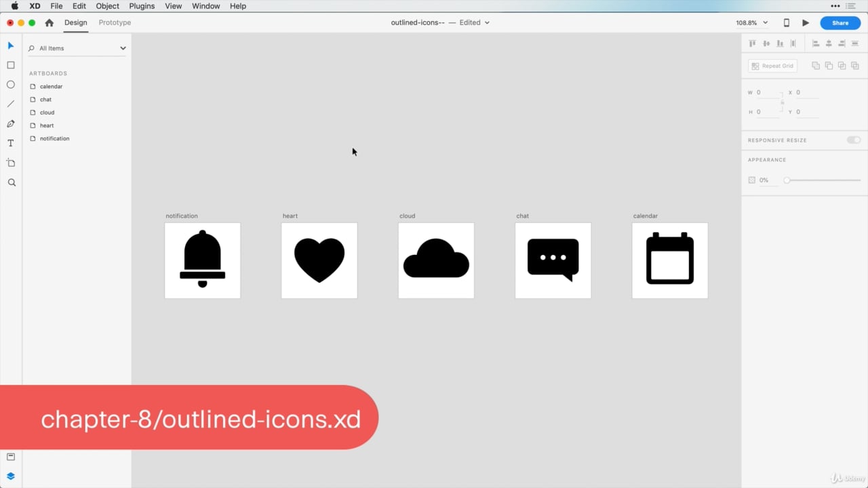The width and height of the screenshot is (868, 488).
Task: Click the Exclude Overlap icon
Action: (x=854, y=66)
